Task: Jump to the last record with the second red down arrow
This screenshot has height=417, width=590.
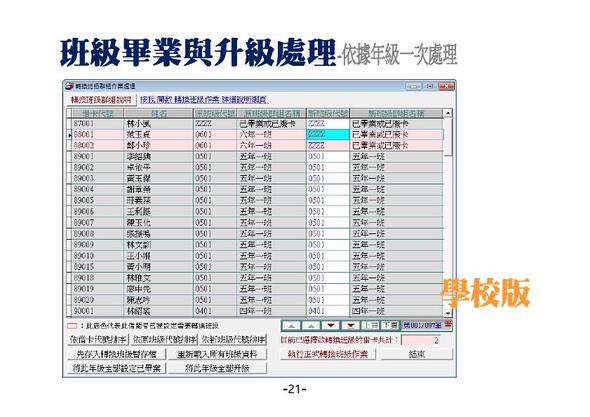Action: 350,326
